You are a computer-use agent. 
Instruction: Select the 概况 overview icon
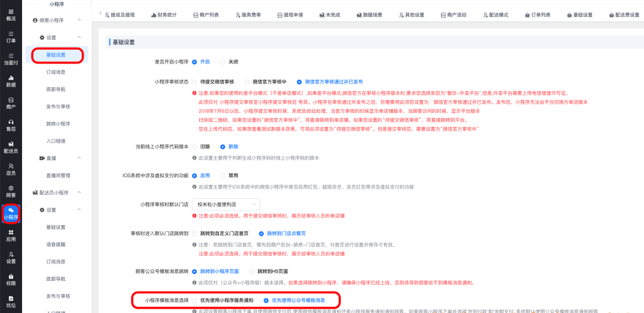pyautogui.click(x=11, y=14)
